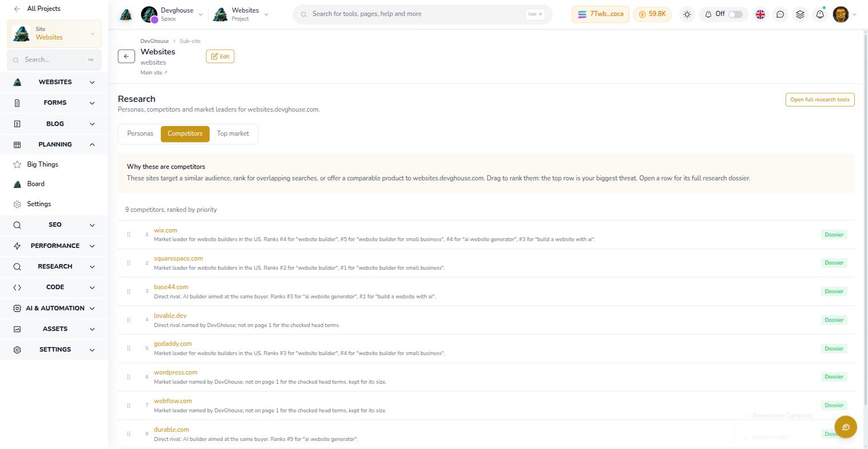Click the Board icon in sidebar
This screenshot has height=449, width=868.
click(17, 184)
